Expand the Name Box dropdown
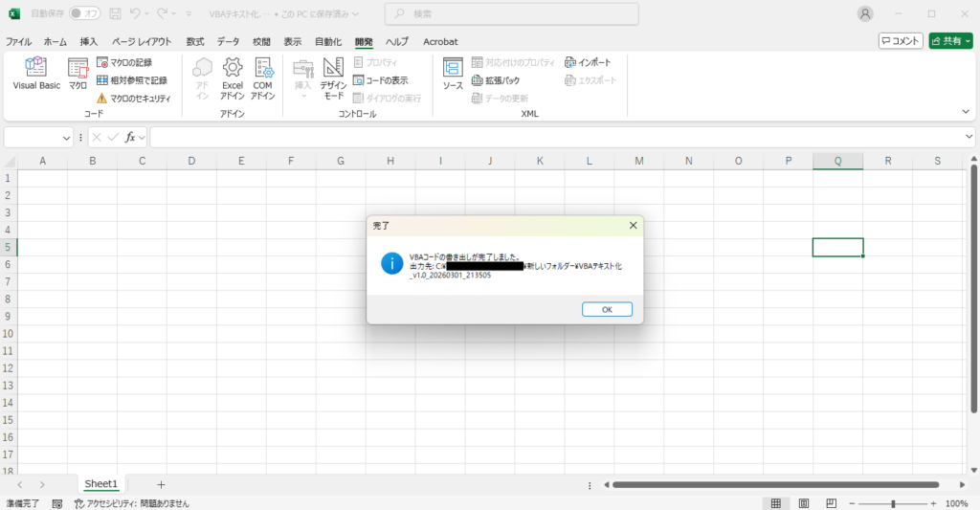This screenshot has width=980, height=510. (x=66, y=138)
